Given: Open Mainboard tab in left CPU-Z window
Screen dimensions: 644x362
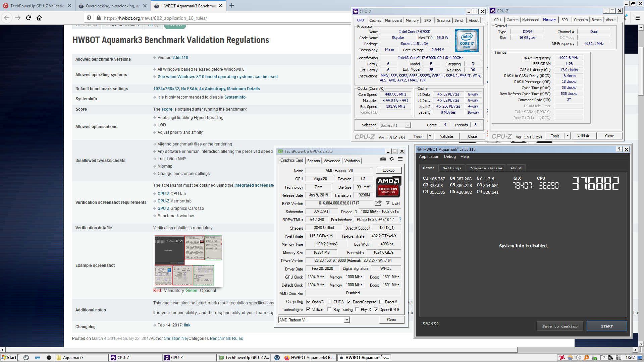Looking at the screenshot, I should (393, 20).
